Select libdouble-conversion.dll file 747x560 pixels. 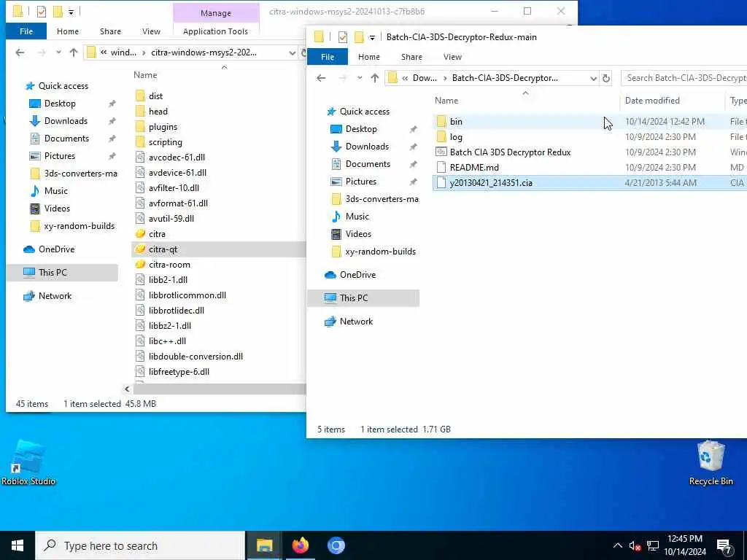tap(196, 356)
